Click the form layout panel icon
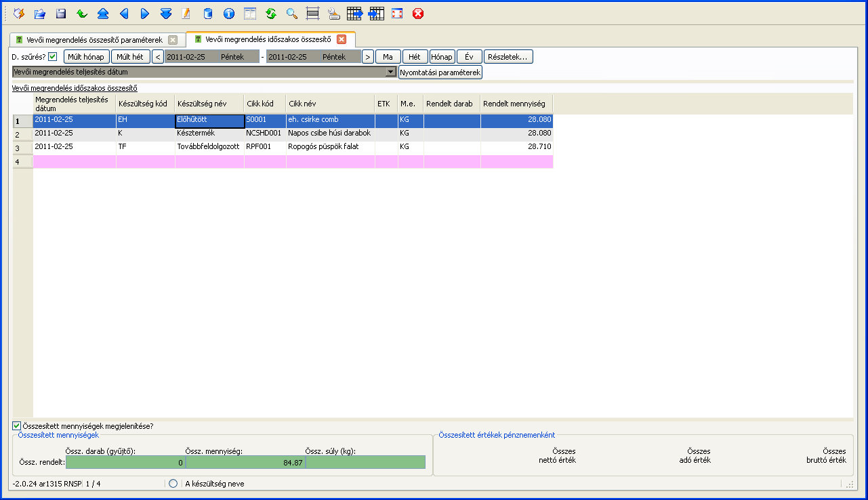This screenshot has height=500, width=868. 250,13
